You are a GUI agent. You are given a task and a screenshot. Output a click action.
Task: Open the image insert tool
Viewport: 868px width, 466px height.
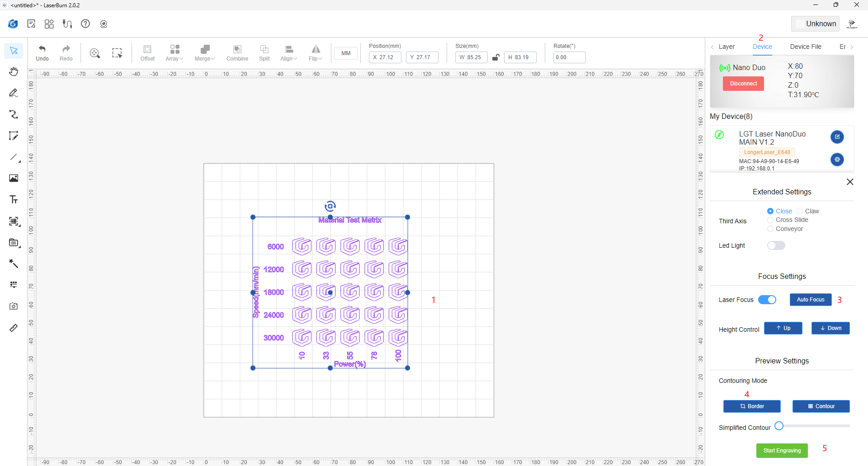(x=14, y=178)
